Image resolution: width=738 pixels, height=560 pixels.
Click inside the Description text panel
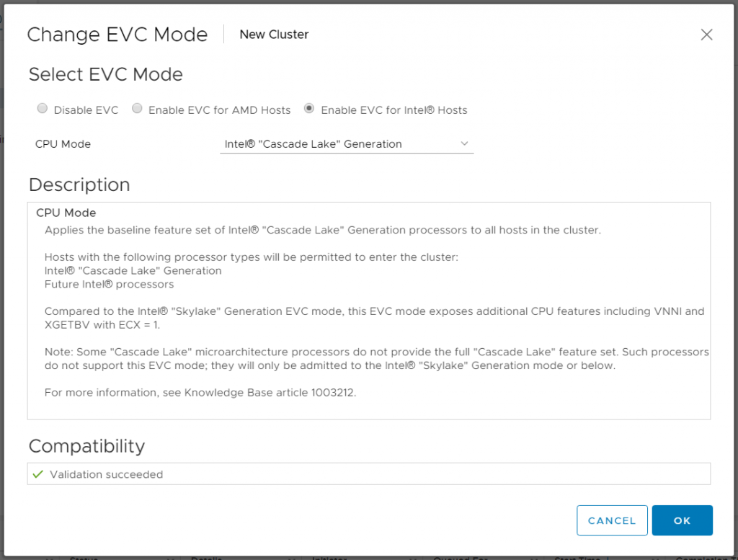(x=369, y=310)
